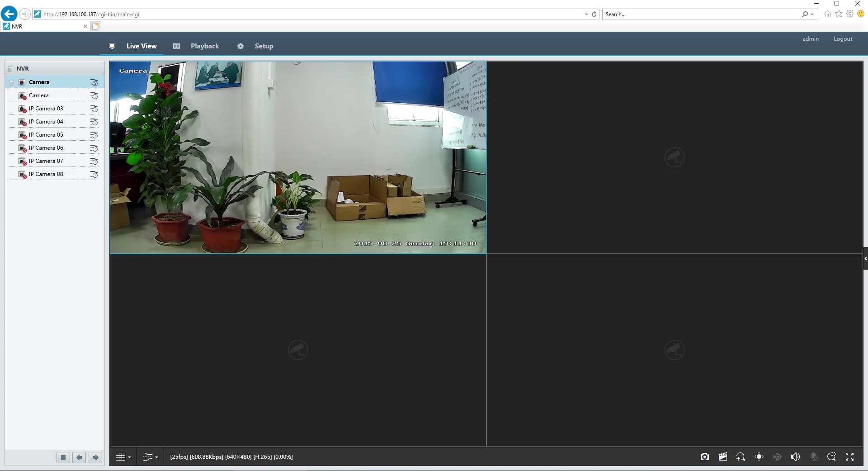This screenshot has width=868, height=471.
Task: Click IP Camera 08 offline camera icon
Action: (x=22, y=175)
